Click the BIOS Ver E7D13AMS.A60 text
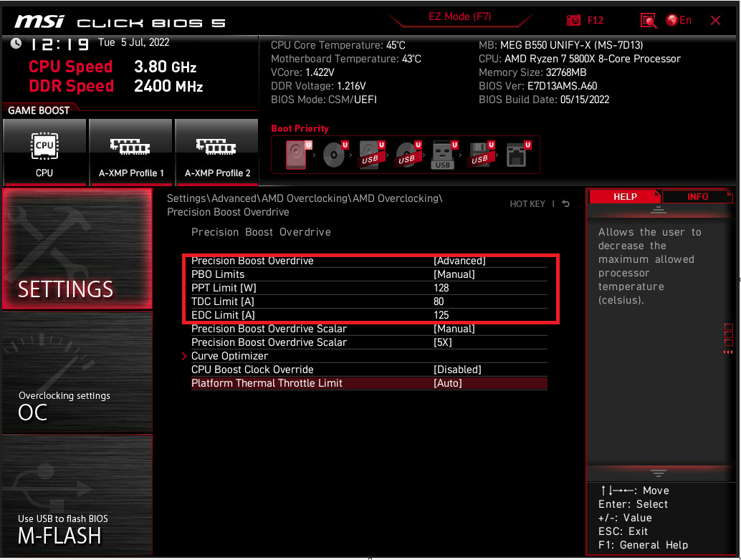Screen dimensions: 741x560 [x=537, y=87]
